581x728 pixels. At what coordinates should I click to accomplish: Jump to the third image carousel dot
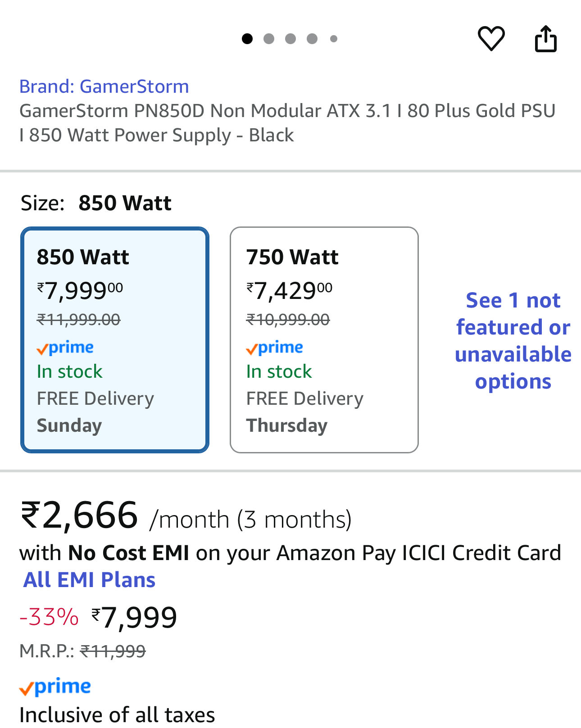(290, 39)
